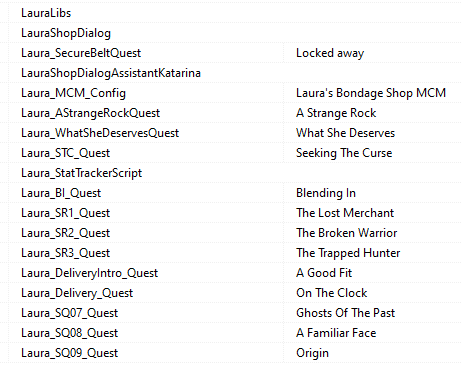
Task: Select Laura_DeliveryIntro_Quest row
Action: 89,273
